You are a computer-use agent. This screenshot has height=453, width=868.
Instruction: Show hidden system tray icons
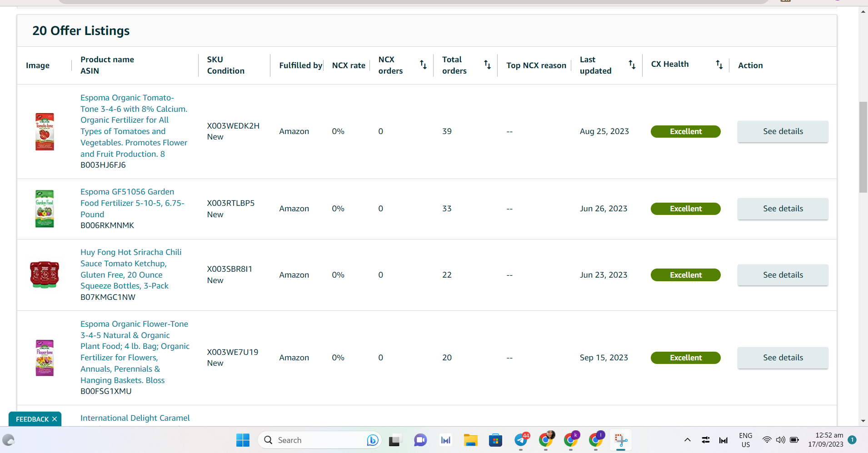pyautogui.click(x=688, y=440)
